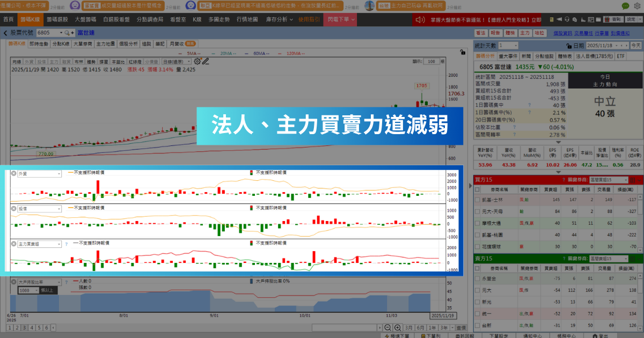Click the 今天 button
This screenshot has height=338, width=644.
tap(635, 46)
